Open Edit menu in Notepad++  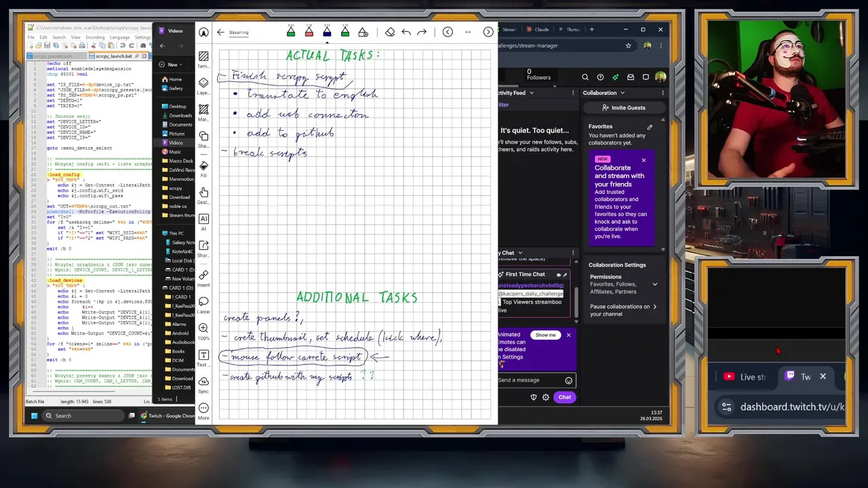pyautogui.click(x=43, y=37)
